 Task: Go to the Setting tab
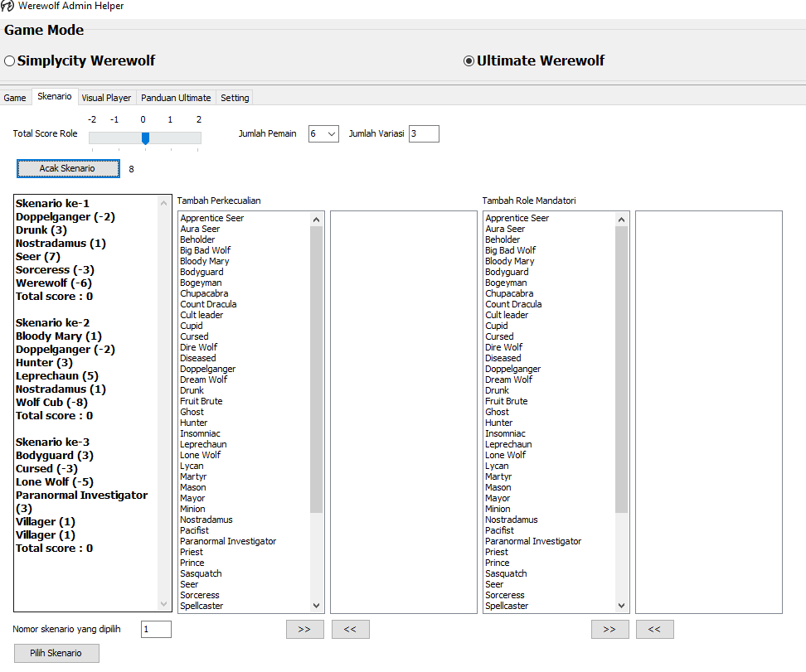(x=235, y=98)
